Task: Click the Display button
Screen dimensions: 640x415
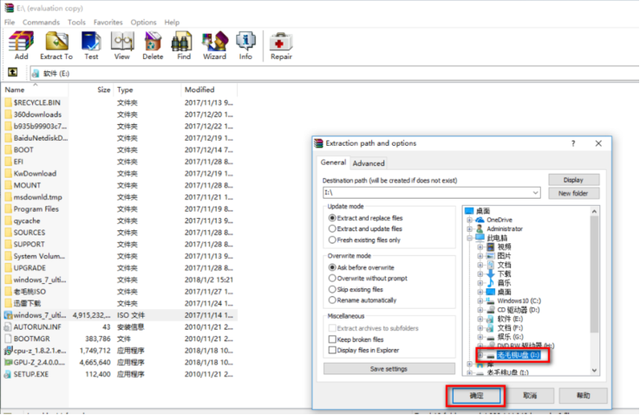Action: click(573, 180)
